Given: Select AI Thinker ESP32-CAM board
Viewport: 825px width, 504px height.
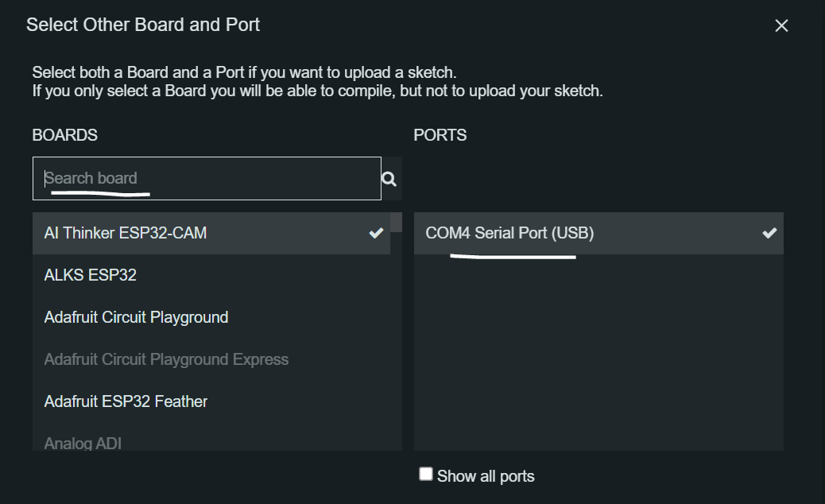Looking at the screenshot, I should 126,233.
